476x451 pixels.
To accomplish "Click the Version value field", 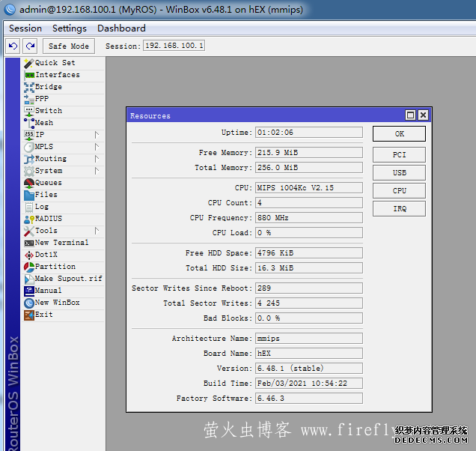I will 309,369.
